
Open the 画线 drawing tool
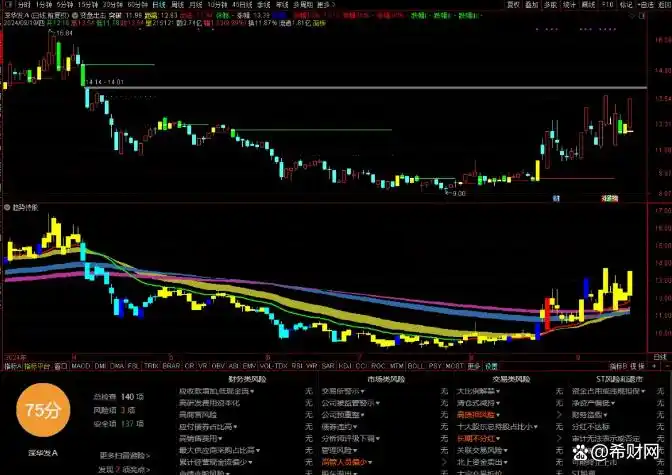coord(588,5)
